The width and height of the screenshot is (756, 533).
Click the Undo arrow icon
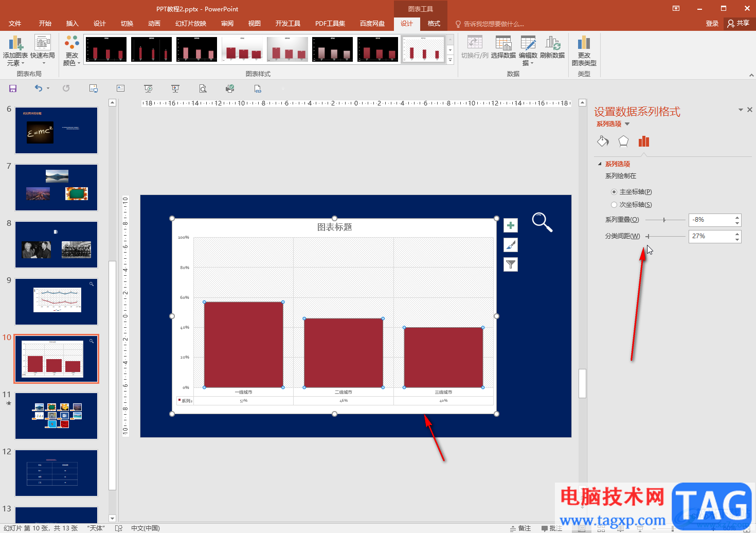pyautogui.click(x=39, y=88)
